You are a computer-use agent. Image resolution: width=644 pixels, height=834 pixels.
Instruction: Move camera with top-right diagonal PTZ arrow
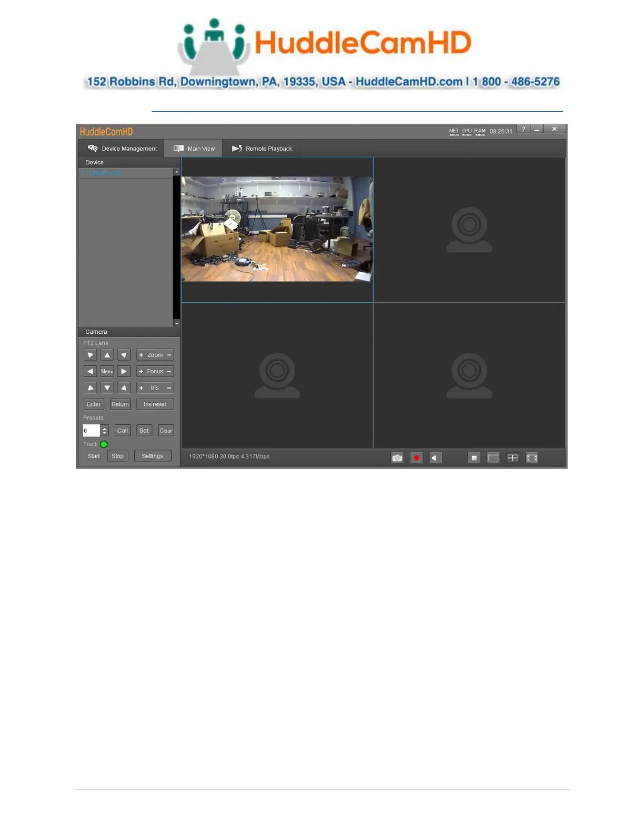124,355
